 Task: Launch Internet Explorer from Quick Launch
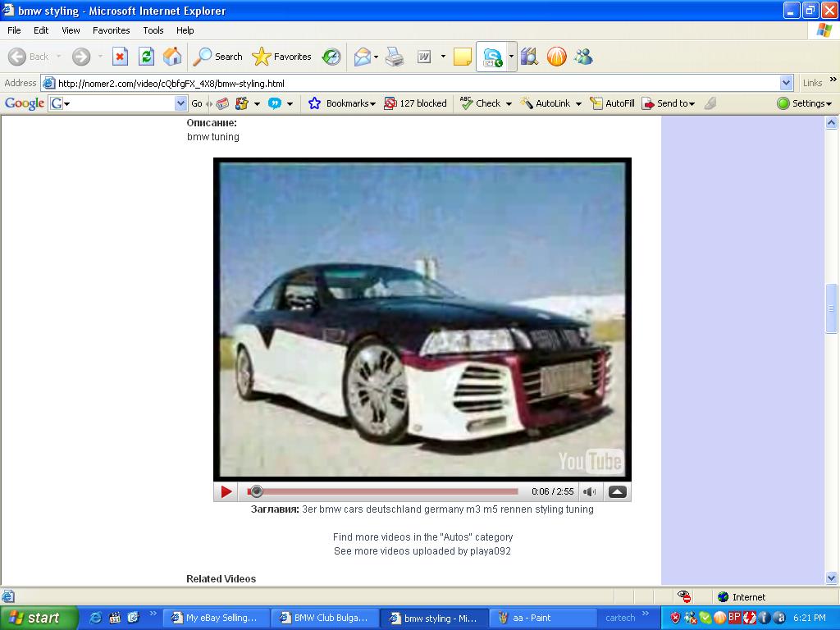tap(95, 618)
